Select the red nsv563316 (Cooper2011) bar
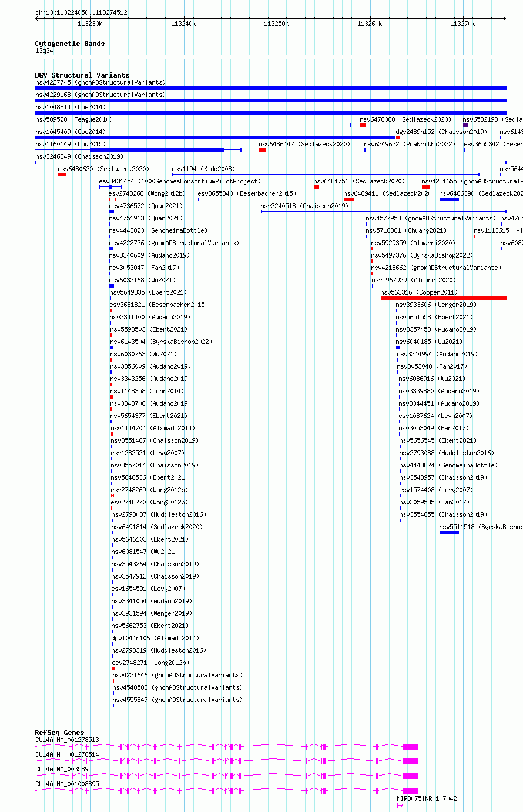 pos(444,298)
